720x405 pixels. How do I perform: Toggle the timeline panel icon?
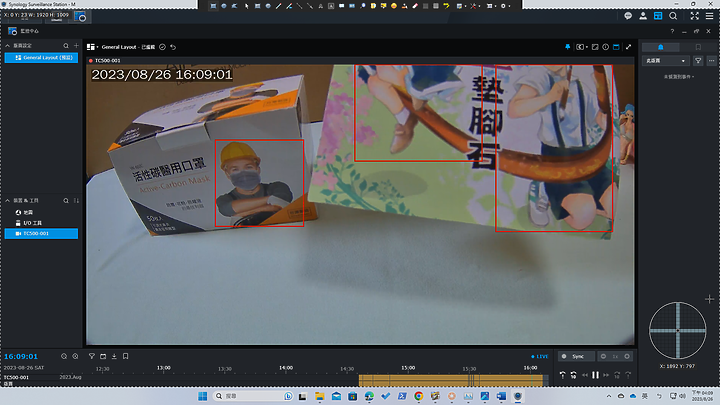pyautogui.click(x=616, y=47)
